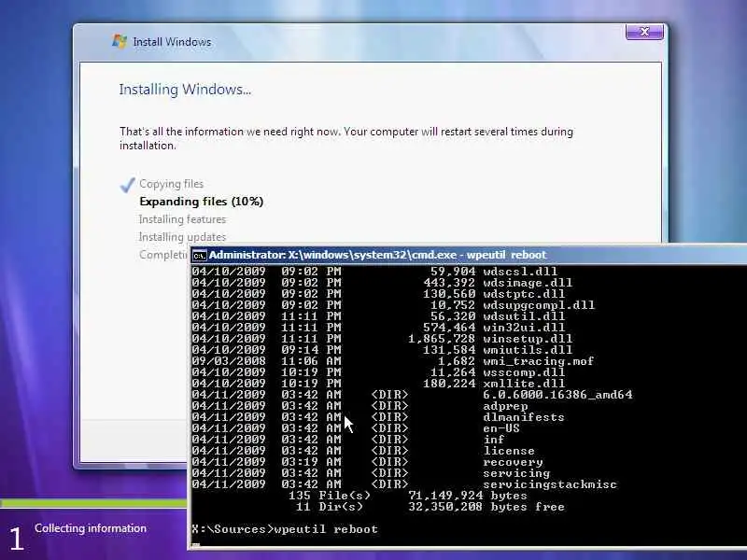Image resolution: width=747 pixels, height=560 pixels.
Task: Select the 'Installing features' step
Action: (x=182, y=219)
